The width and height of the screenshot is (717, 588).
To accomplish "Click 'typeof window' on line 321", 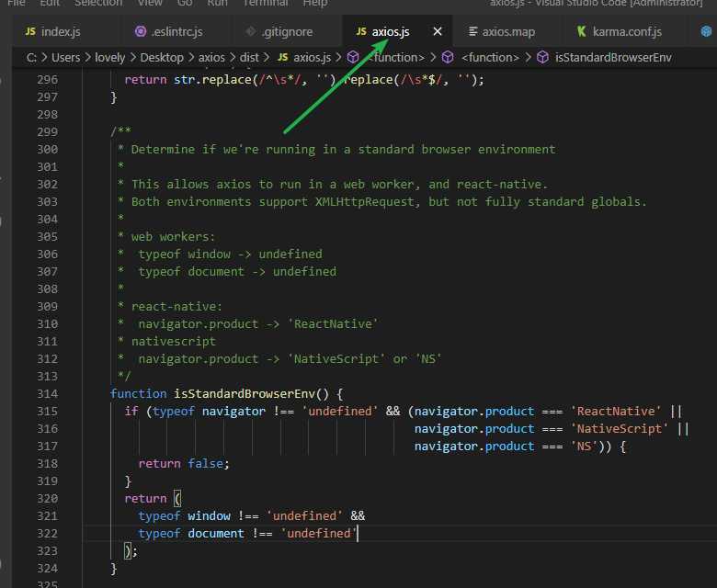I will click(x=184, y=515).
